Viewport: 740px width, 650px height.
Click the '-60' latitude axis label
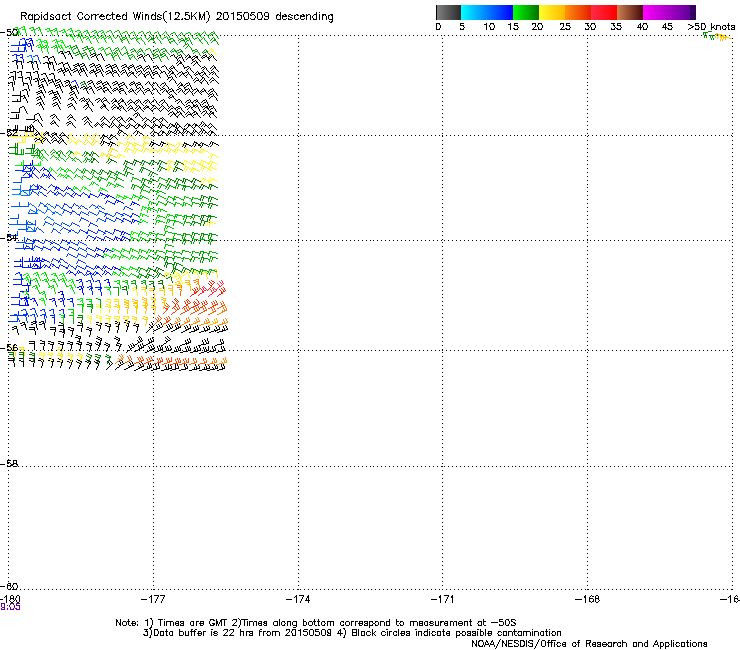(x=9, y=587)
